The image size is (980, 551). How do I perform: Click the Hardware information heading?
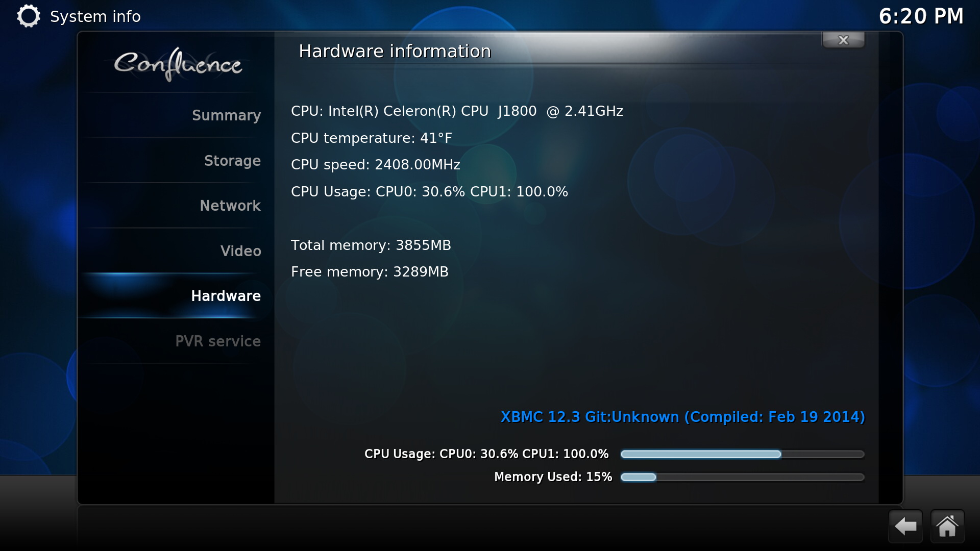395,51
